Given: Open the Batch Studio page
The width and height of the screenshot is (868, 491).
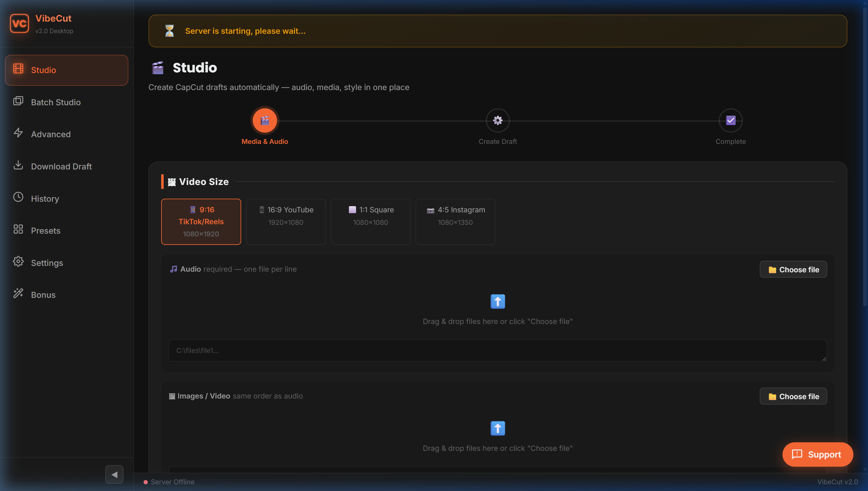Looking at the screenshot, I should pyautogui.click(x=66, y=102).
